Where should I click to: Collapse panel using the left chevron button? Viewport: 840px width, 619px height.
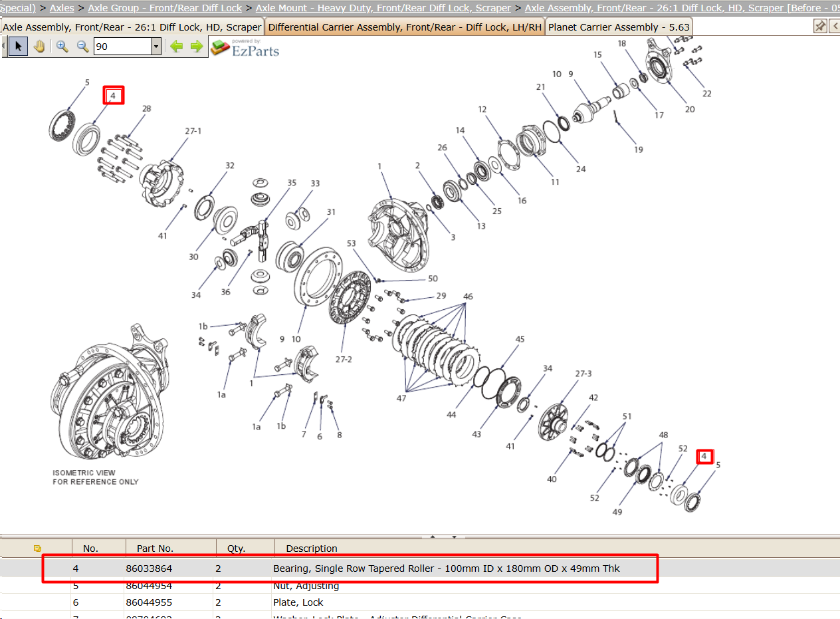coord(835,27)
